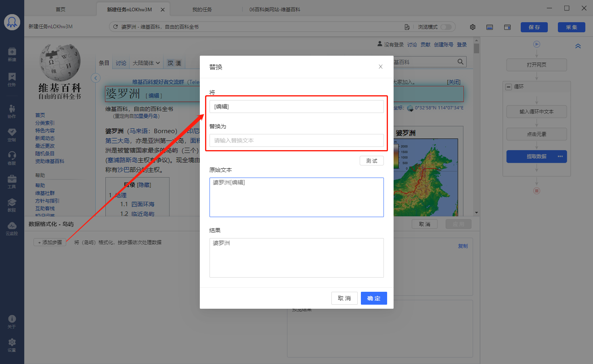Open the 分类索引 sidebar link
This screenshot has height=364, width=593.
[x=45, y=123]
